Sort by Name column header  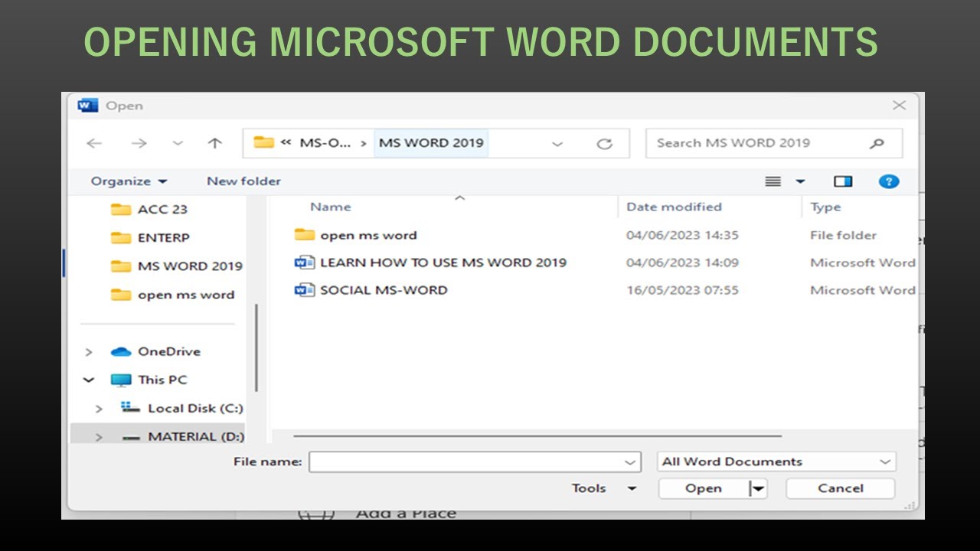(x=330, y=207)
